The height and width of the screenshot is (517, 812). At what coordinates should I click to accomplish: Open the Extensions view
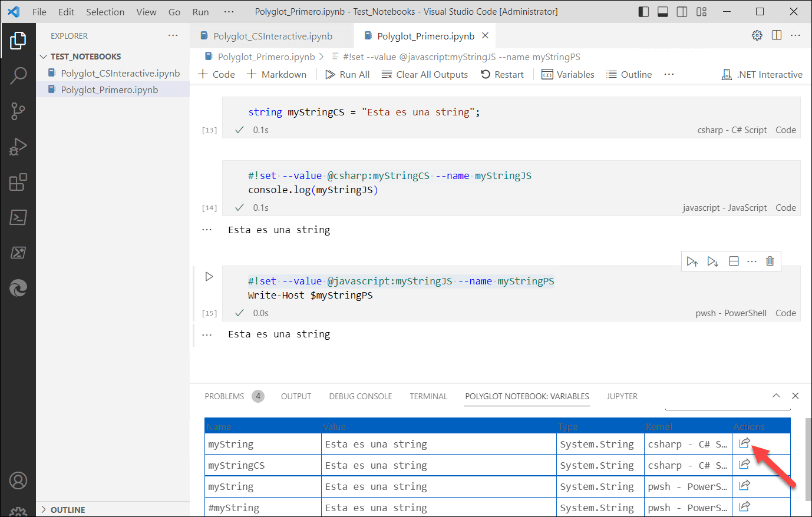18,182
